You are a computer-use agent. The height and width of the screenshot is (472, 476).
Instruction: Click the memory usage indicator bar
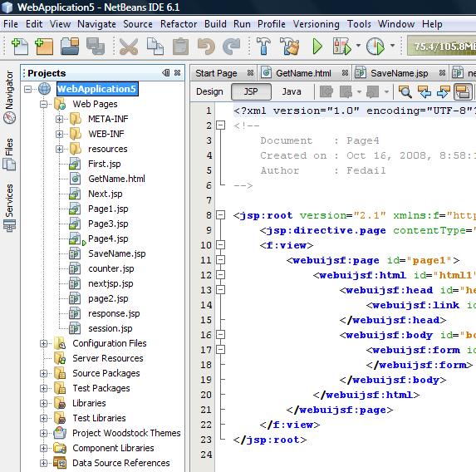(x=441, y=47)
